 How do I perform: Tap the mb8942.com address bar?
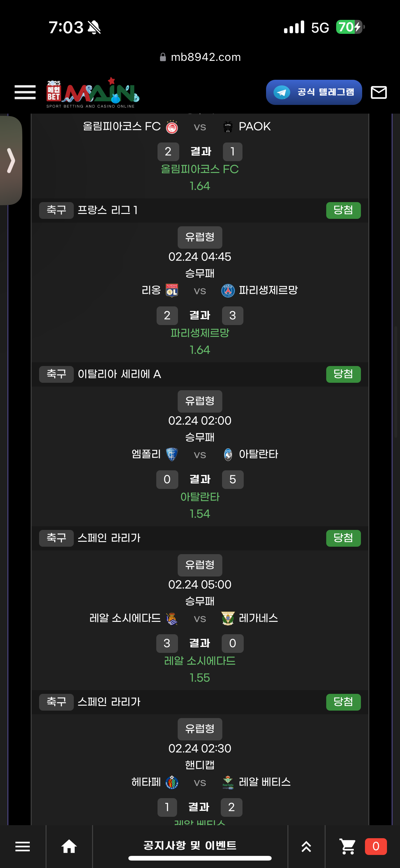point(200,57)
